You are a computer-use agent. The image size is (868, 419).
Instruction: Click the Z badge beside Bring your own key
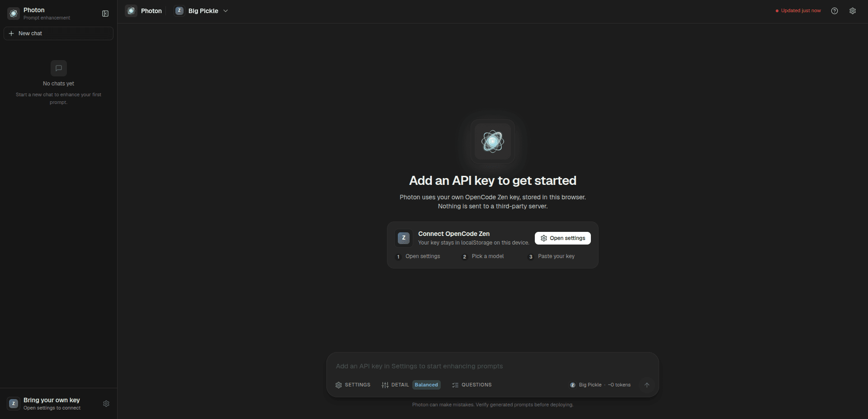14,404
